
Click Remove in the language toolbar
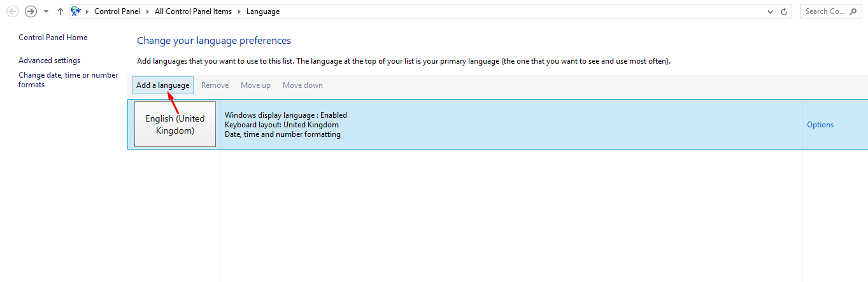215,85
